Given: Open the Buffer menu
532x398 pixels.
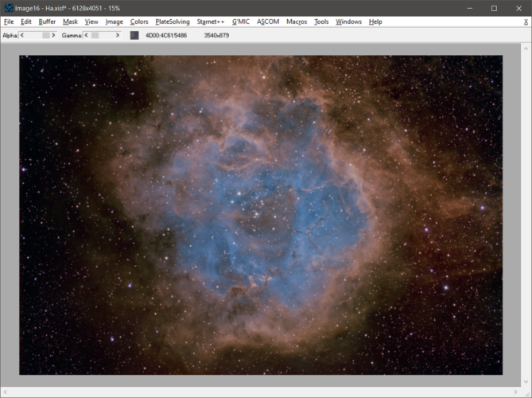Looking at the screenshot, I should (x=47, y=21).
